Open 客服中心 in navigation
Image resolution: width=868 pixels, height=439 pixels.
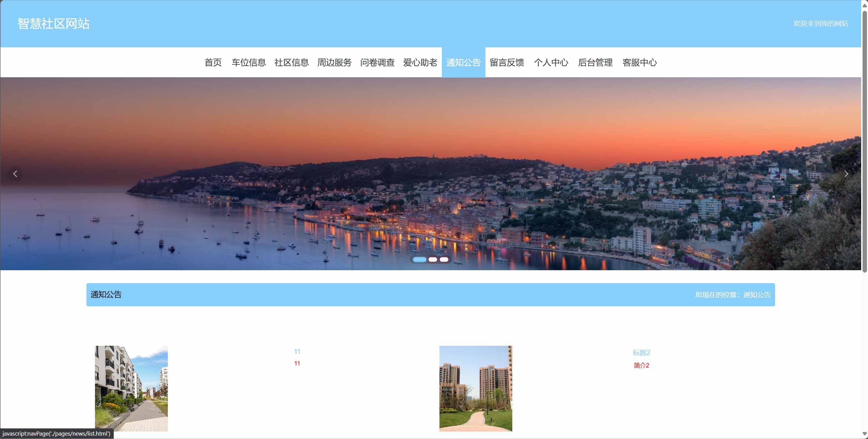point(640,62)
